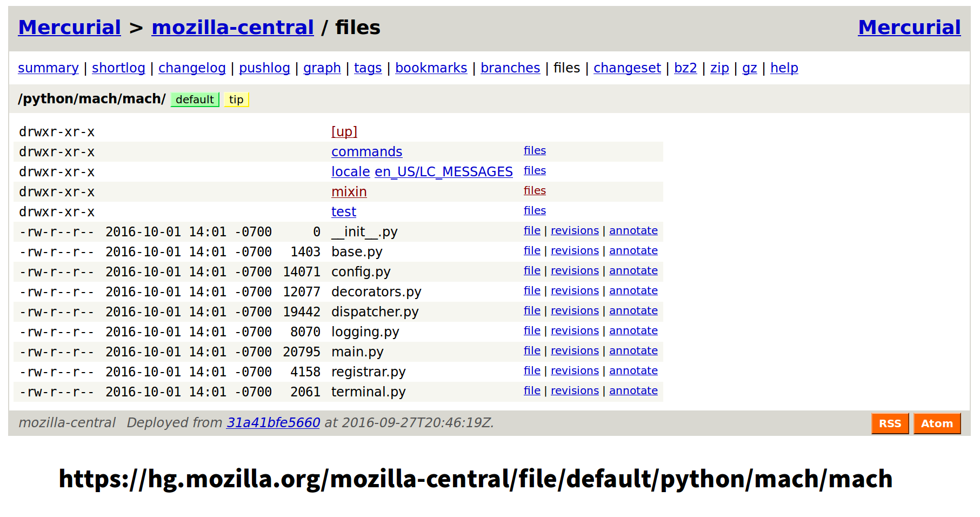The image size is (980, 517).
Task: Click the green default branch tag
Action: pyautogui.click(x=195, y=100)
